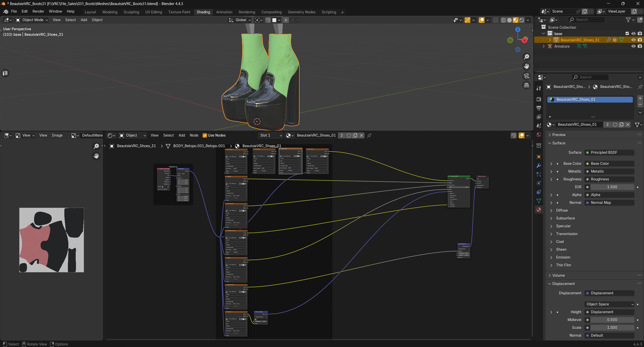Open the Render properties tab icon
Image resolution: width=644 pixels, height=347 pixels.
coord(539,99)
